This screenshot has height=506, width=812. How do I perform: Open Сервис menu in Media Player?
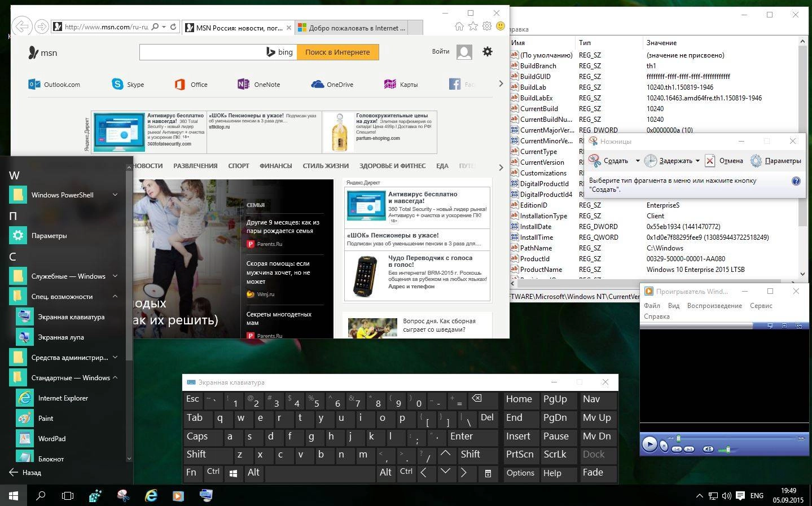point(761,306)
